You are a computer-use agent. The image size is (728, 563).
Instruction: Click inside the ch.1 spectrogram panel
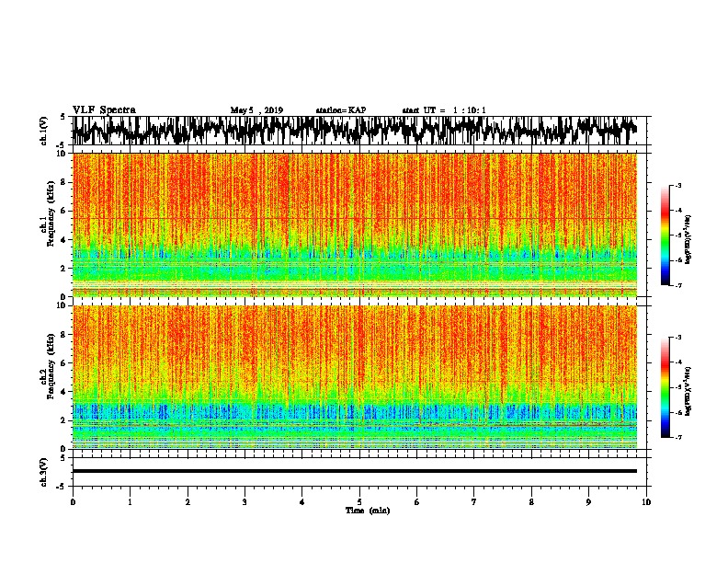click(355, 224)
